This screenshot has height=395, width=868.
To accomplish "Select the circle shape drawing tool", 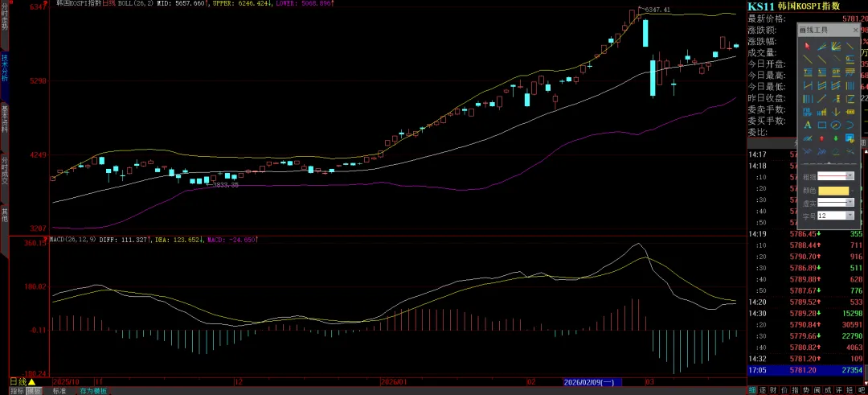I will pyautogui.click(x=836, y=125).
